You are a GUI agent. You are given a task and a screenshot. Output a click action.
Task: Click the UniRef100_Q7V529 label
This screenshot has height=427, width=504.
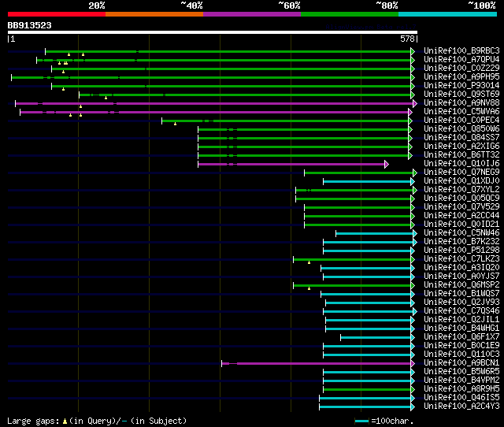[461, 207]
